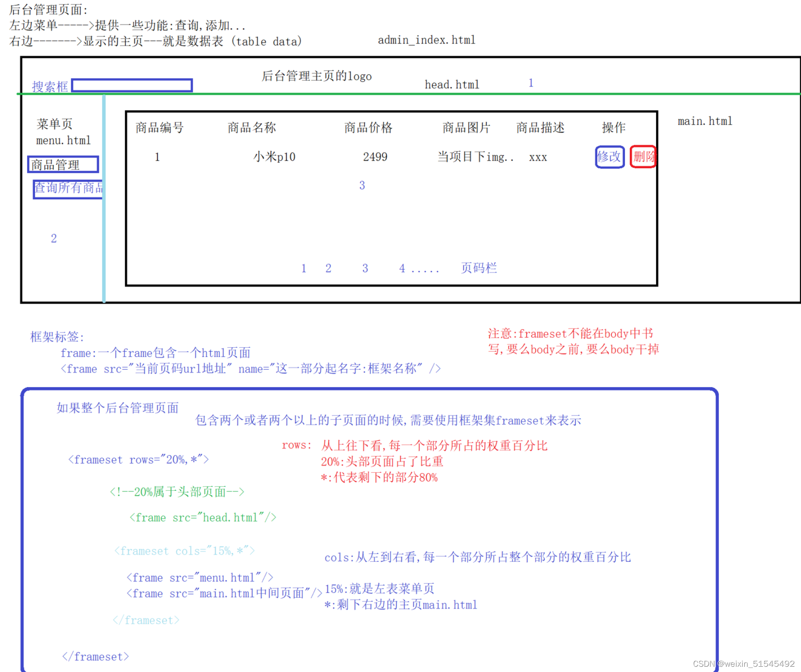Image resolution: width=801 pixels, height=672 pixels.
Task: Click the head.html label
Action: (x=452, y=84)
